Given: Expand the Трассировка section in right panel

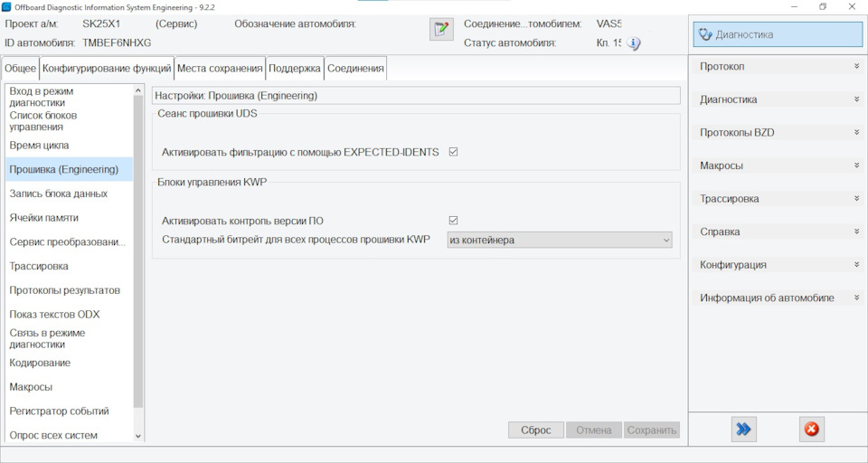Looking at the screenshot, I should pos(778,199).
